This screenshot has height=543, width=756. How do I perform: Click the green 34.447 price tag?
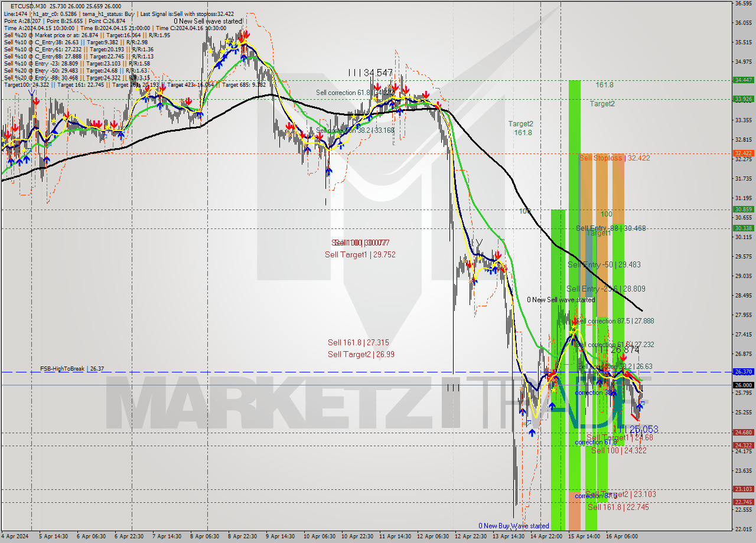point(743,80)
